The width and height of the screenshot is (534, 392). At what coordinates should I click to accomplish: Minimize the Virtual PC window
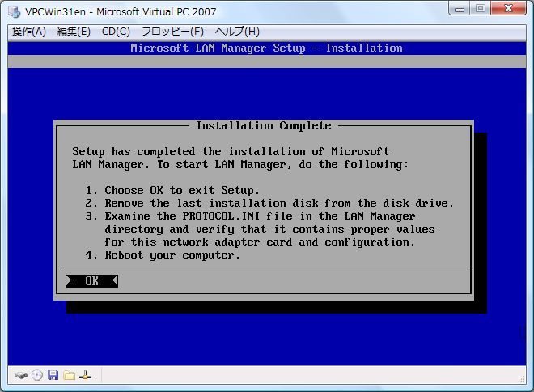460,9
